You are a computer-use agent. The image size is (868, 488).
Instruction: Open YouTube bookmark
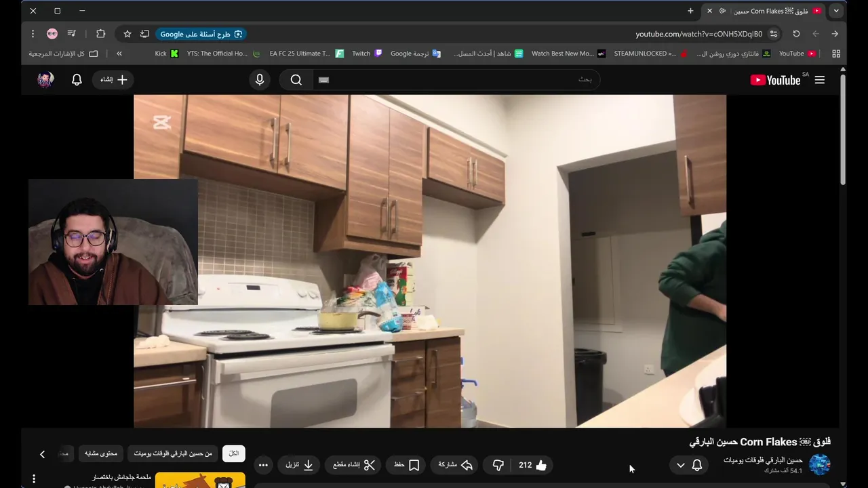(797, 54)
